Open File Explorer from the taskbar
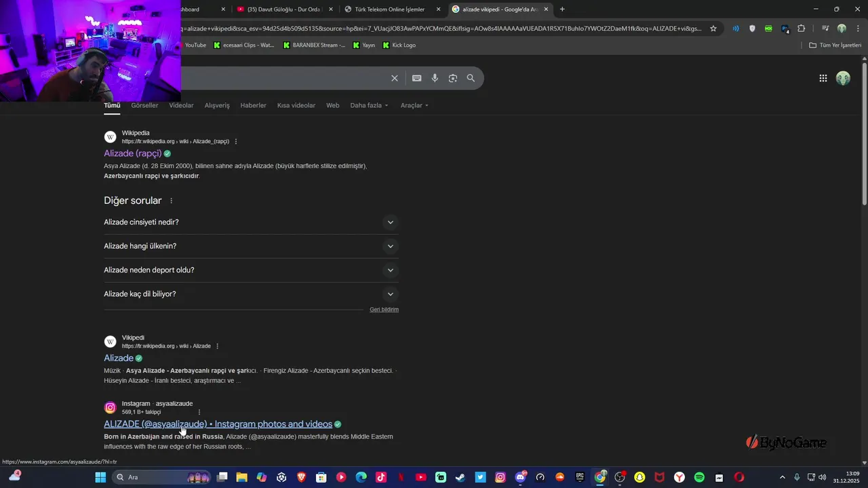 (x=241, y=477)
